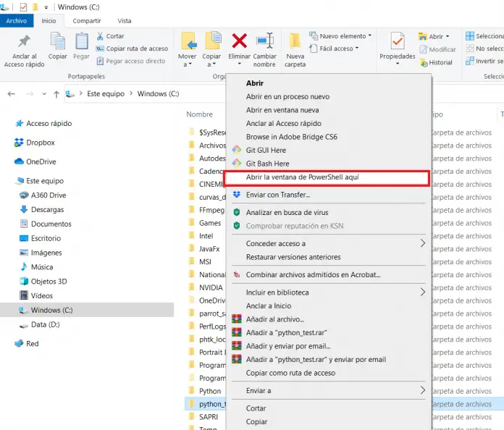Switch to the Compartir ribbon tab

[x=87, y=21]
